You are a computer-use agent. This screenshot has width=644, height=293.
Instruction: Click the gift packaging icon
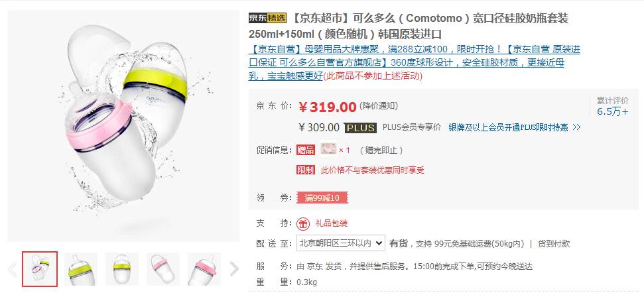tap(303, 224)
